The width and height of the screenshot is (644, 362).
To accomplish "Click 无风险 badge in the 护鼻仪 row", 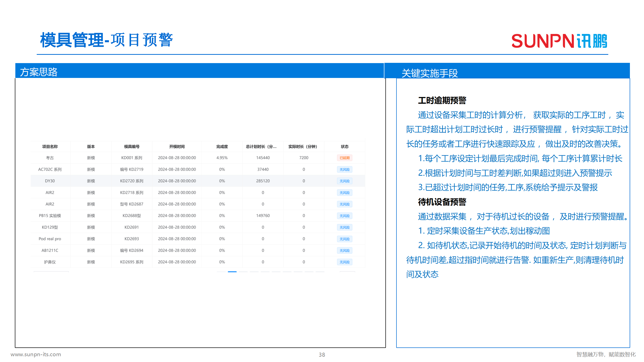I will click(344, 262).
